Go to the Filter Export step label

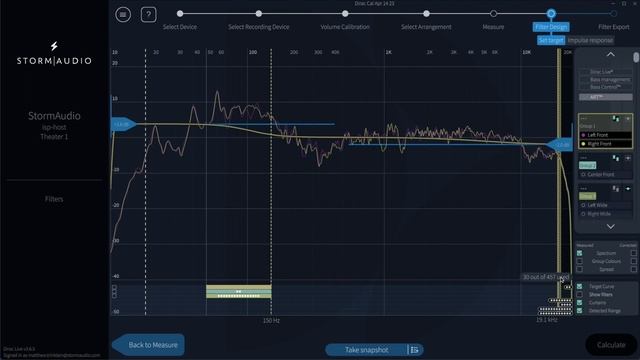(613, 27)
